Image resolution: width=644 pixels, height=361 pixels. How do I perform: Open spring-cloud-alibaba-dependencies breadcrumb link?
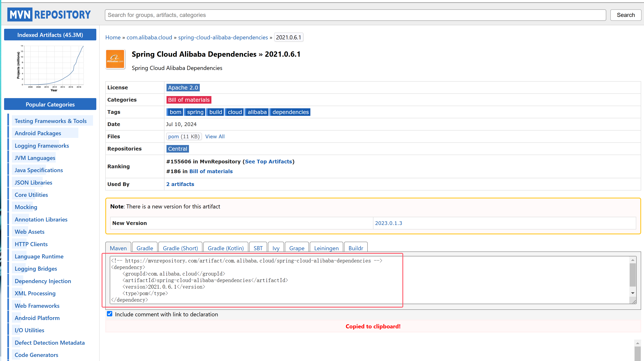(x=223, y=37)
